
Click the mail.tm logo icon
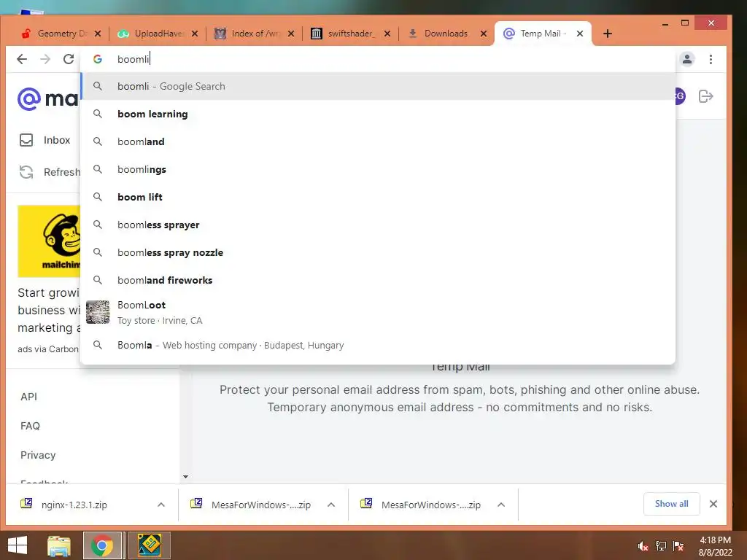point(29,98)
